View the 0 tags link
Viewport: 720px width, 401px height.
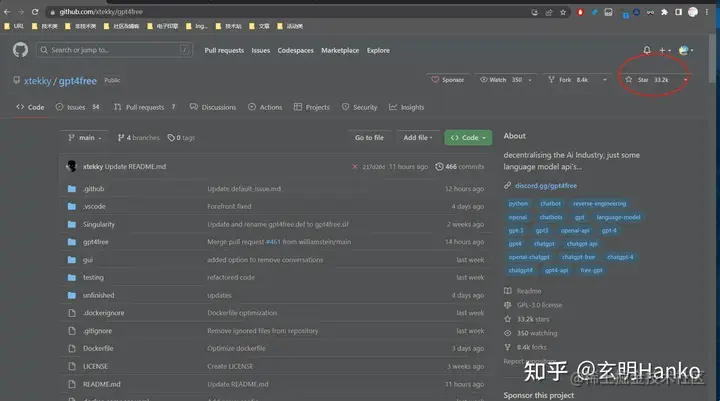[181, 138]
